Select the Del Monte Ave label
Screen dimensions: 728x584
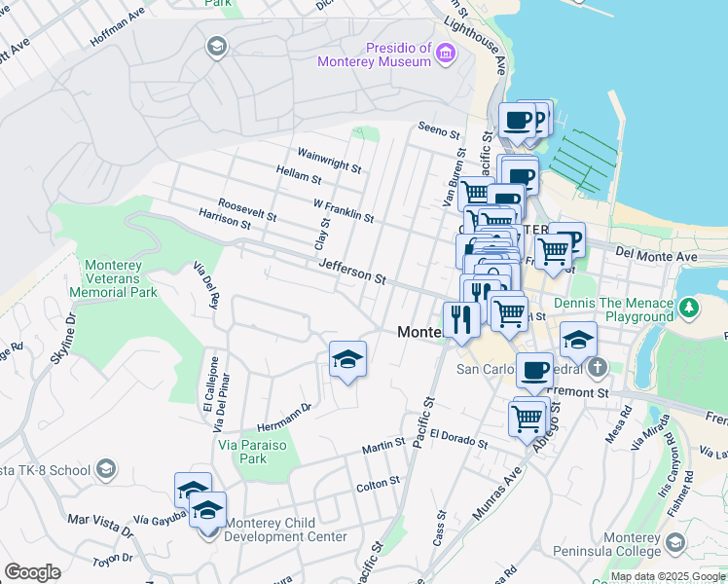coord(656,254)
